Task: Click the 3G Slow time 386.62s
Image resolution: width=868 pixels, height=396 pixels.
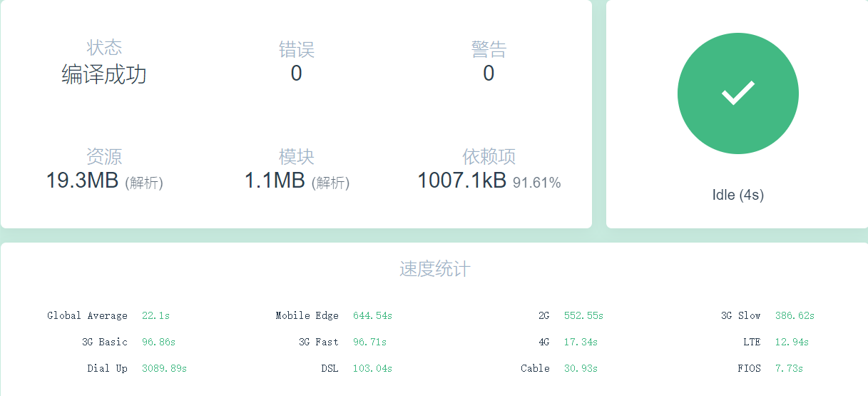Action: click(x=795, y=315)
